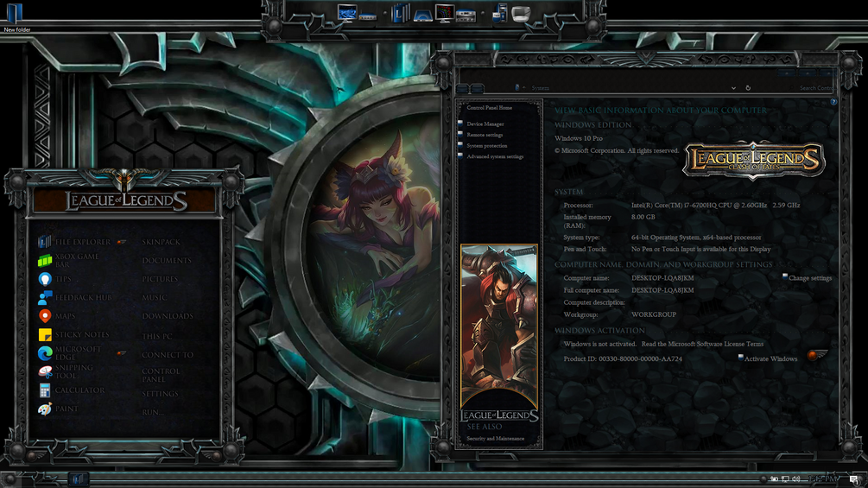Open Remote settings link
This screenshot has width=868, height=488.
(x=485, y=135)
